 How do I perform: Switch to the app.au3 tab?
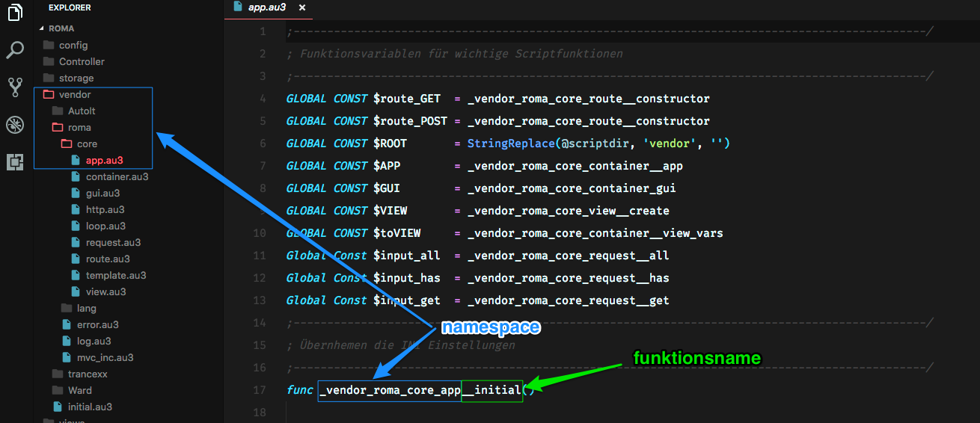(x=266, y=7)
